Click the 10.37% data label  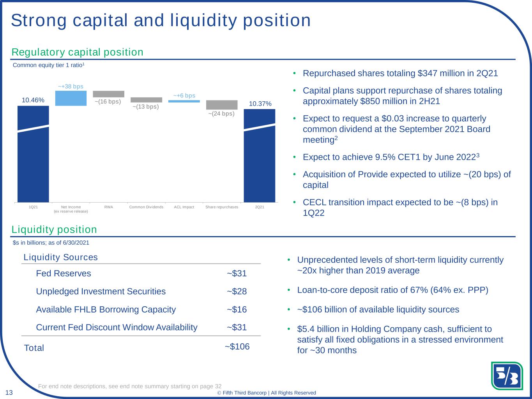click(x=260, y=104)
